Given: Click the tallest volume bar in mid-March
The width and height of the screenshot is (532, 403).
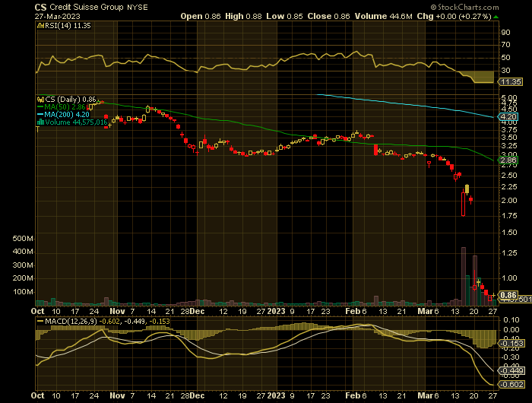Looking at the screenshot, I should 464,276.
